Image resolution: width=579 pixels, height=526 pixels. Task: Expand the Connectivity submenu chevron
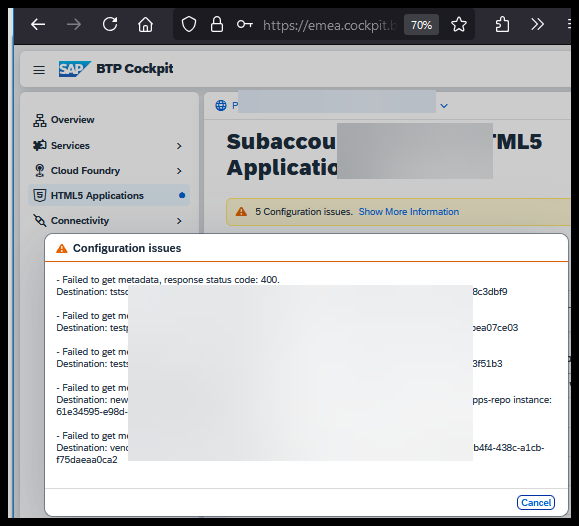(x=179, y=221)
